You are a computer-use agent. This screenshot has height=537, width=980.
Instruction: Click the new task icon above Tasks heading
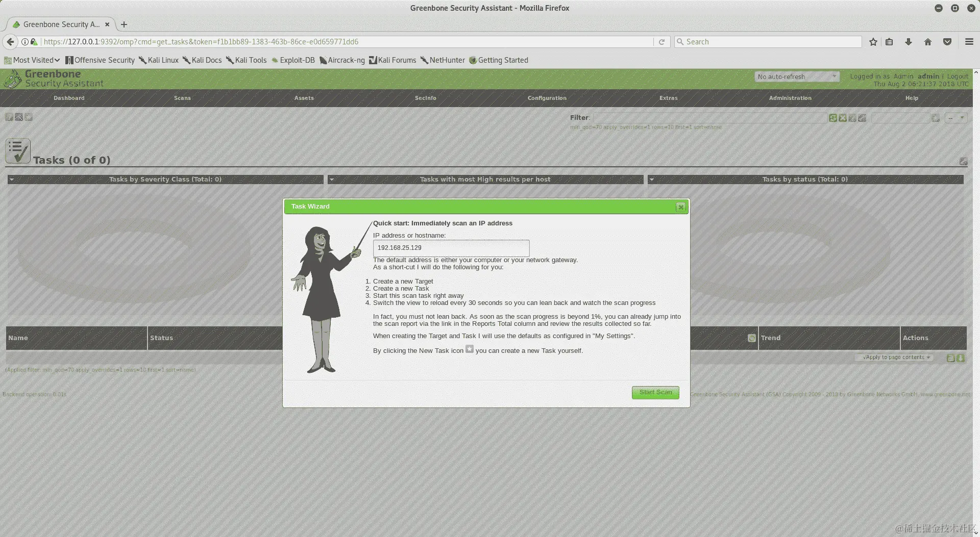tap(29, 117)
